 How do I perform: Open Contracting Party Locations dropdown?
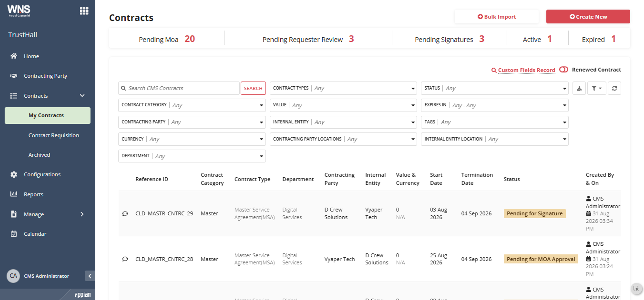tap(343, 139)
